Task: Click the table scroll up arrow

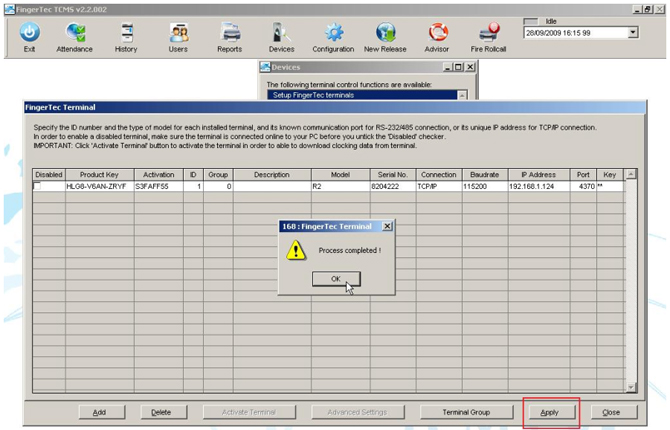Action: (631, 174)
